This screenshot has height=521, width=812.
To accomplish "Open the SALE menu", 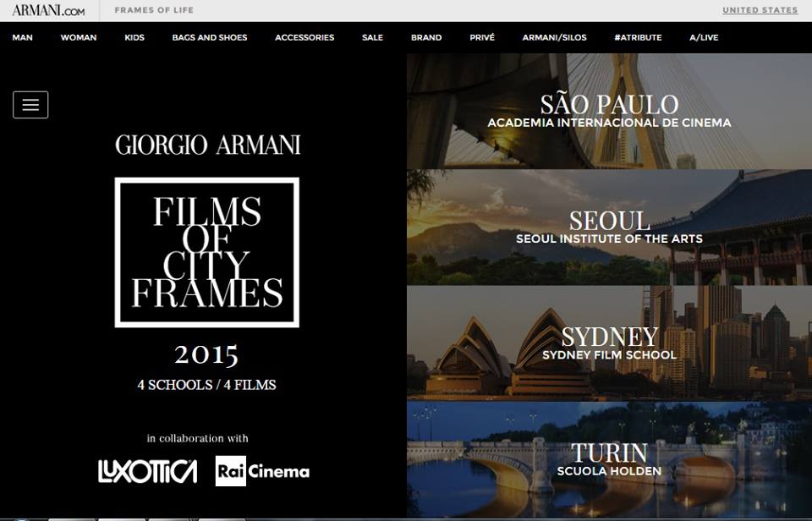I will 372,37.
